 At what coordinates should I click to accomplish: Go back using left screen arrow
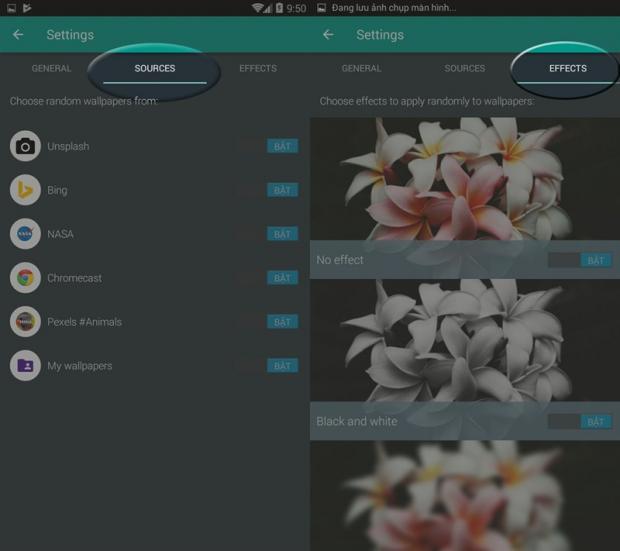(x=18, y=35)
